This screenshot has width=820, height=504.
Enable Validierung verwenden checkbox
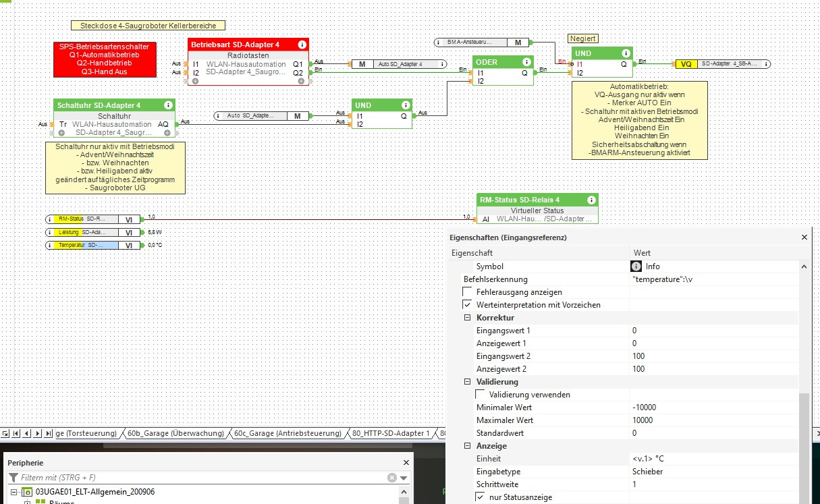point(480,395)
